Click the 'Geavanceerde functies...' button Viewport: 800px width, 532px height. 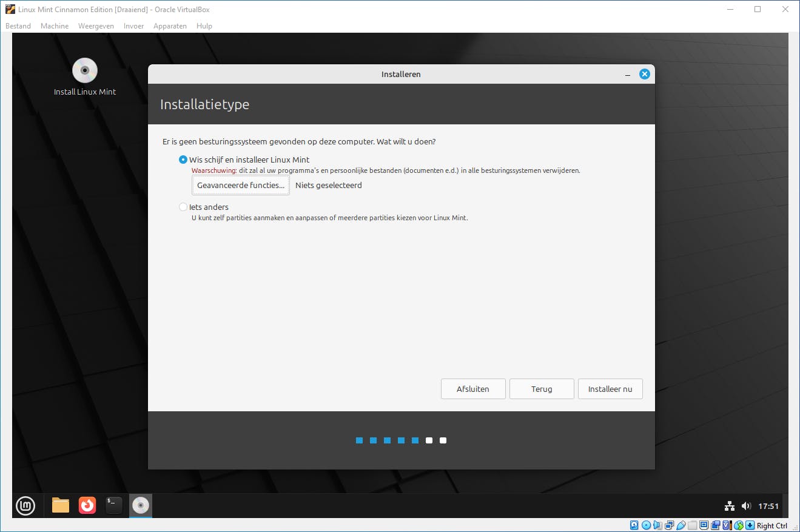(x=241, y=185)
